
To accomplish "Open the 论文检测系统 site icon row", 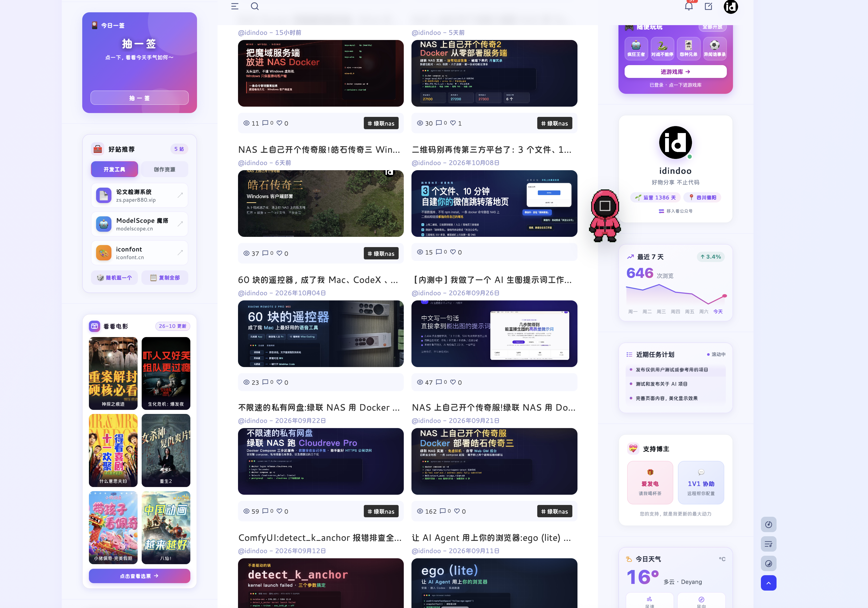I will tap(139, 196).
